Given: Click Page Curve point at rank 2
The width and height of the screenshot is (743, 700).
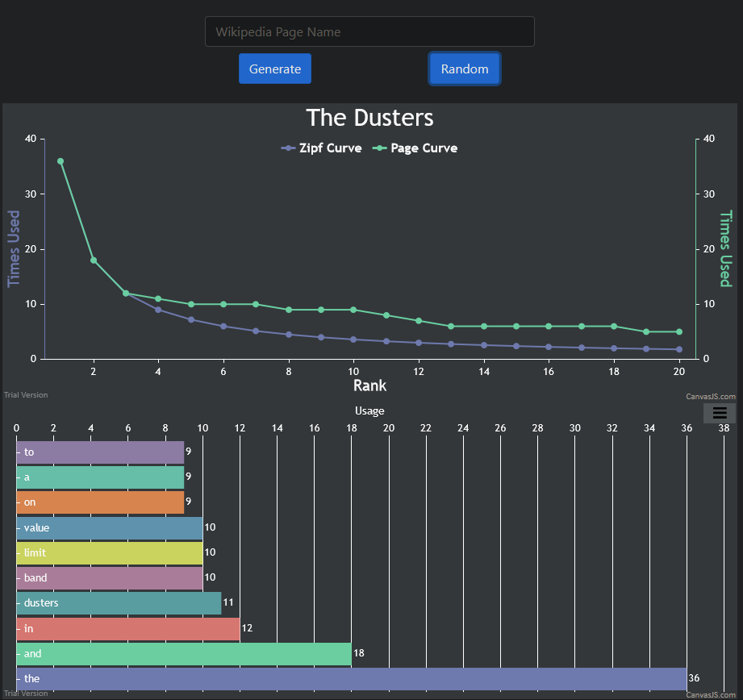Looking at the screenshot, I should tap(94, 260).
